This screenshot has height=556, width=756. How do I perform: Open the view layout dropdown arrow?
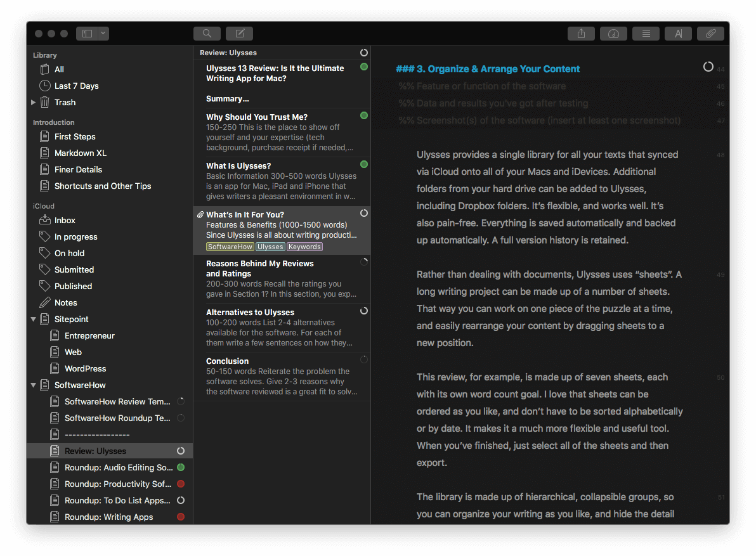103,33
